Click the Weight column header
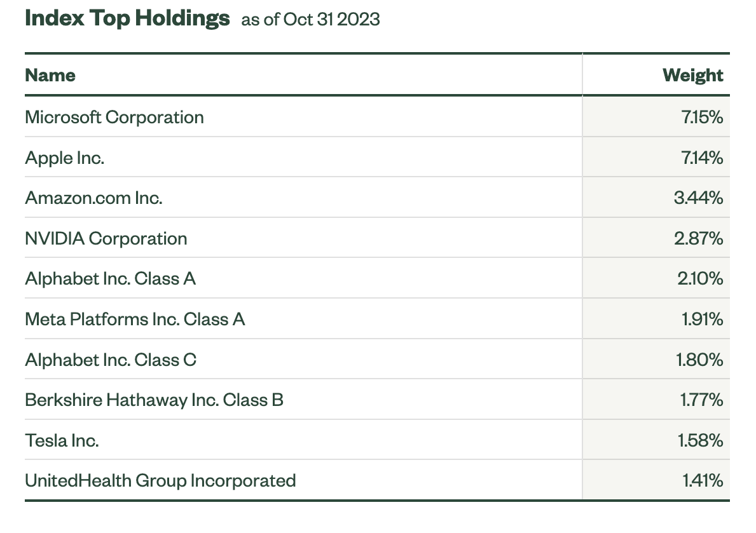The image size is (756, 533). (693, 75)
